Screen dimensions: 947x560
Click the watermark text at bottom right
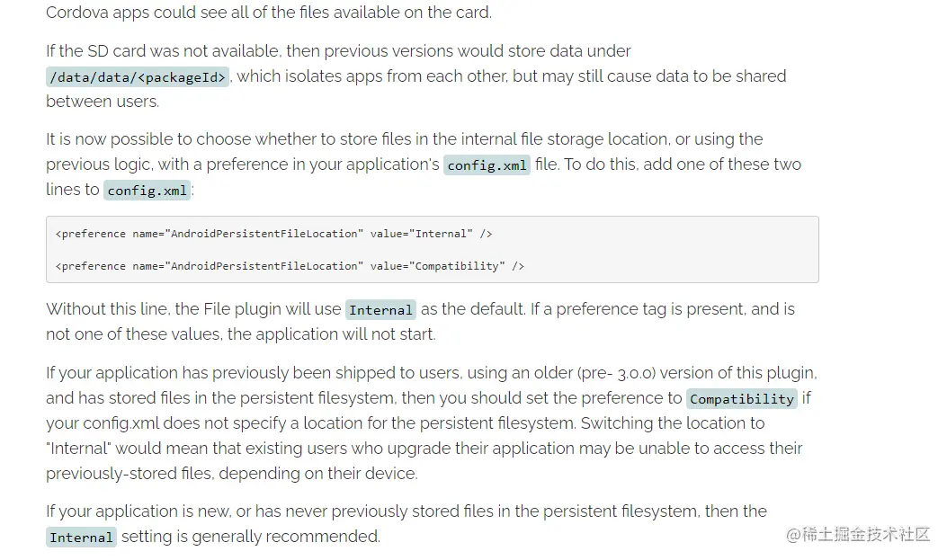(858, 534)
